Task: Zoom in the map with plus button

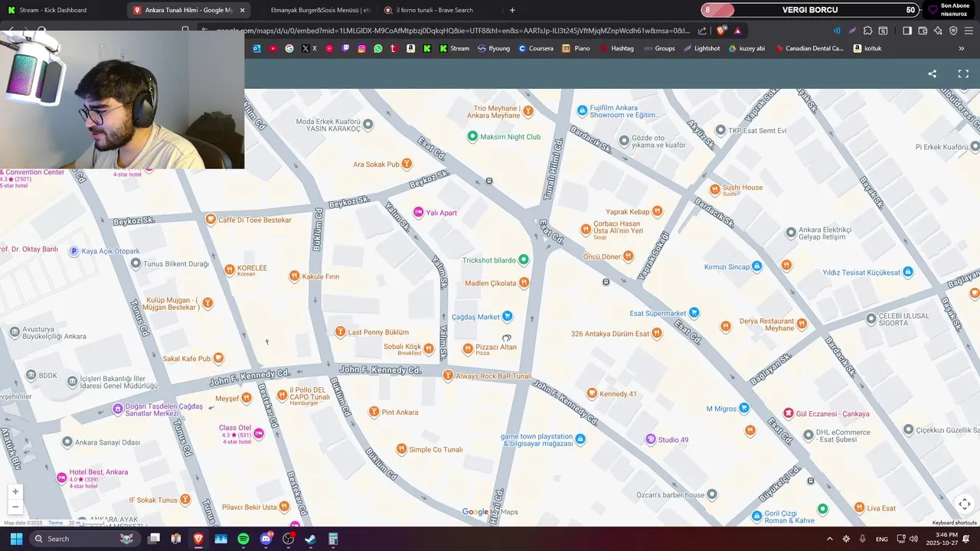Action: (x=15, y=491)
